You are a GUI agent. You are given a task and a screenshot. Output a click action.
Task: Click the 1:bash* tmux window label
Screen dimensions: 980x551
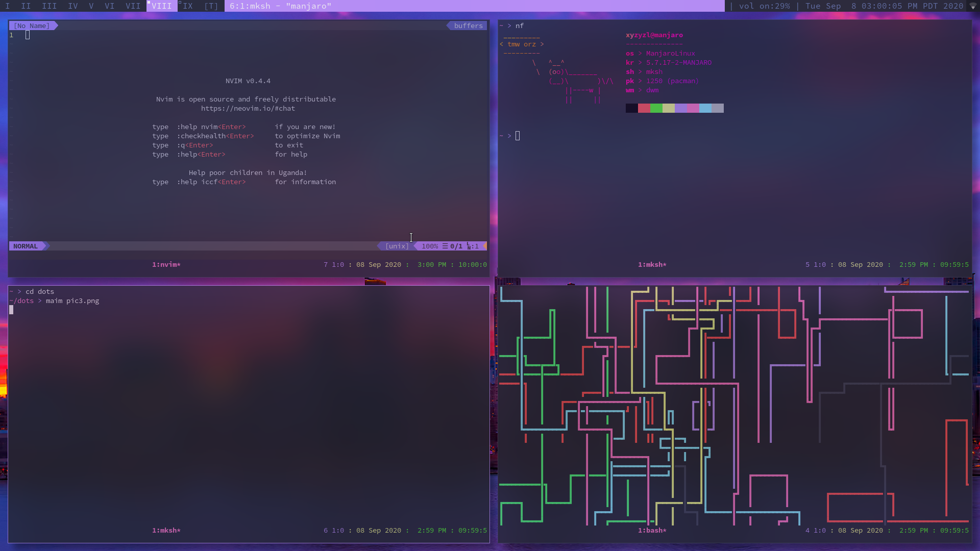coord(652,530)
